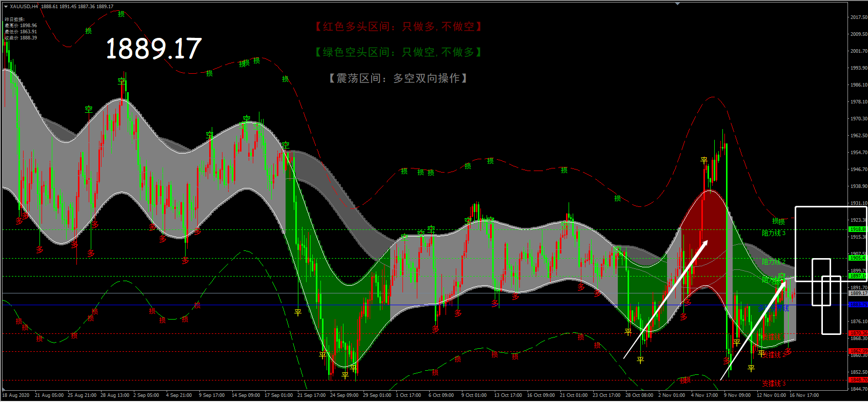Click 2 Sep 05:00 on the time axis
Screen dimensions: 868x402
(146, 395)
